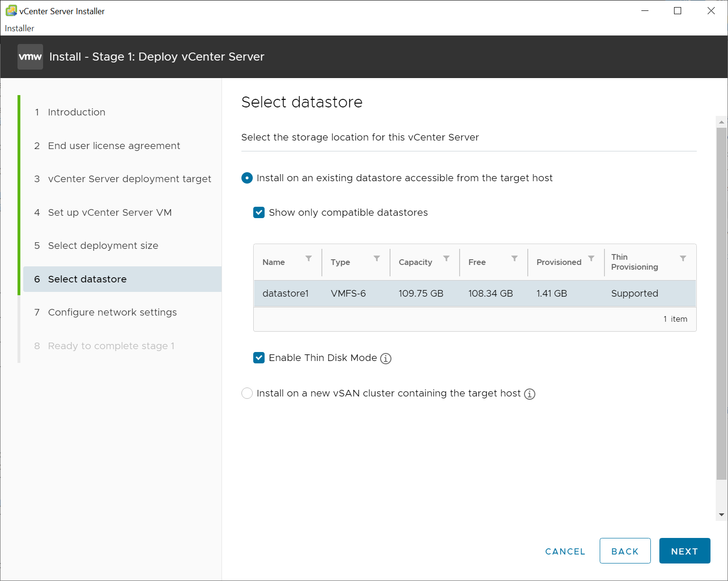The height and width of the screenshot is (581, 728).
Task: Click the BACK button
Action: tap(625, 551)
